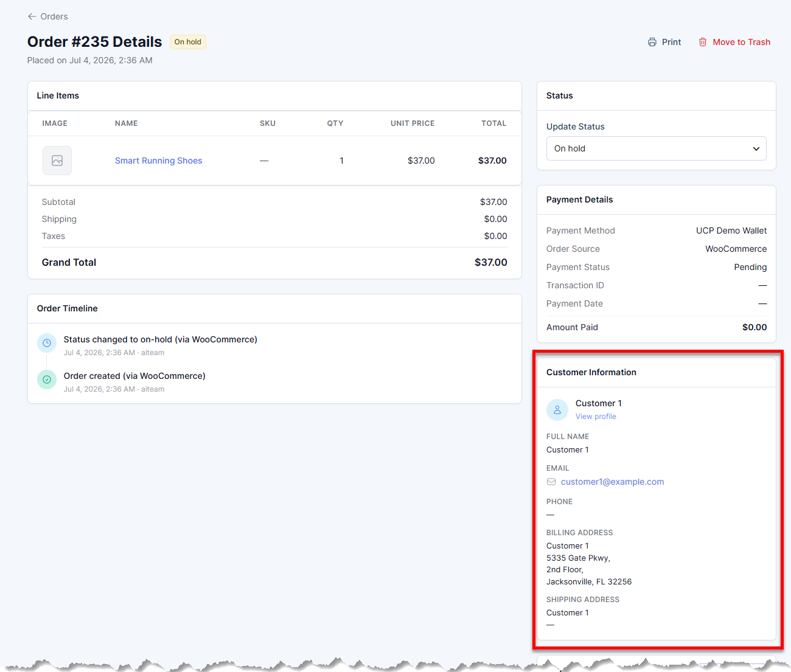Click the TOTAL column header
Viewport: 791px width, 672px height.
pyautogui.click(x=494, y=123)
